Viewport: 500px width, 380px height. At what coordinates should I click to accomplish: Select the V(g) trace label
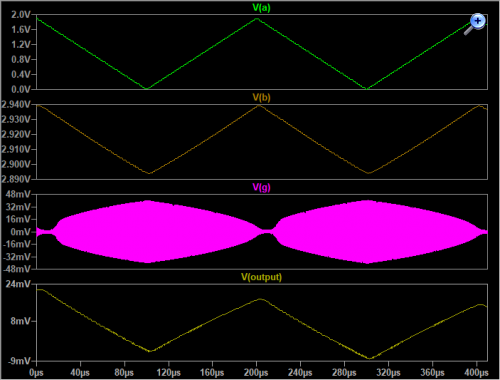tap(261, 187)
